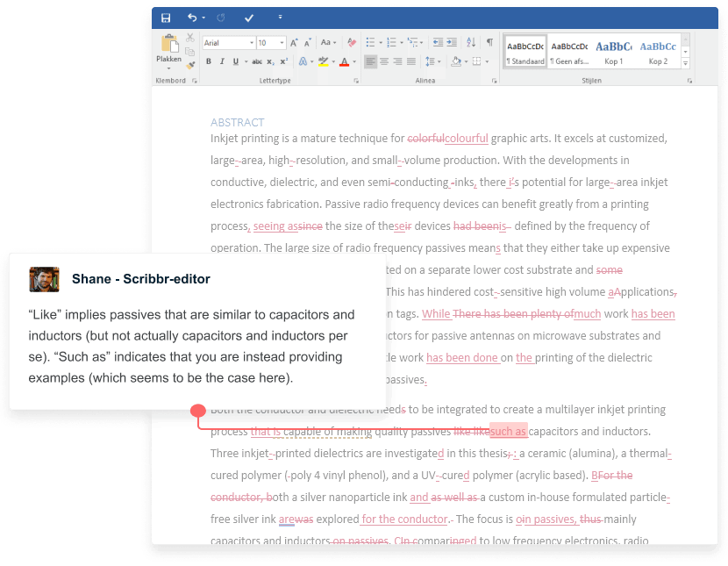Save the document with the floppy disk icon

tap(166, 18)
